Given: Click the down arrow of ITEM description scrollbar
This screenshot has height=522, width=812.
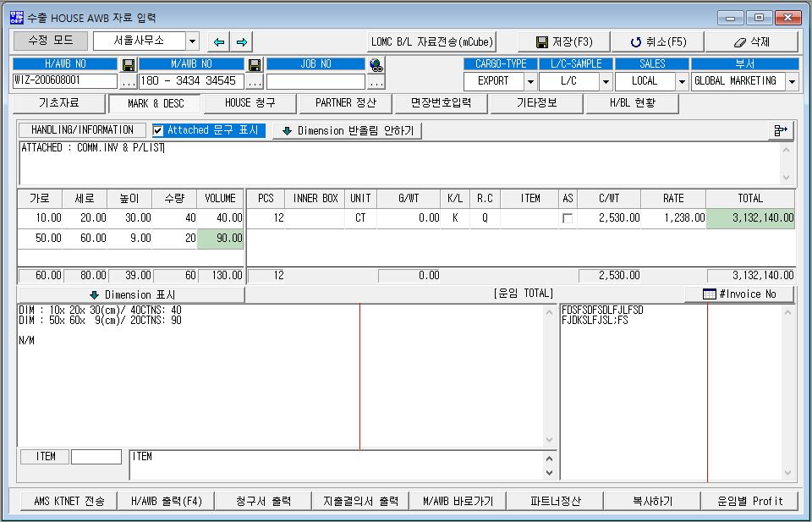Looking at the screenshot, I should (x=550, y=472).
